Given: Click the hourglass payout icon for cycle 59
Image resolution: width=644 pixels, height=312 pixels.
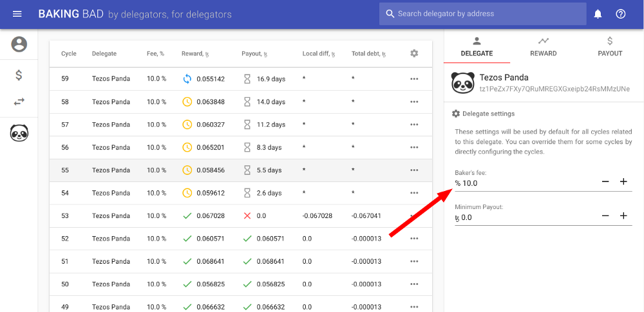Looking at the screenshot, I should (x=247, y=79).
